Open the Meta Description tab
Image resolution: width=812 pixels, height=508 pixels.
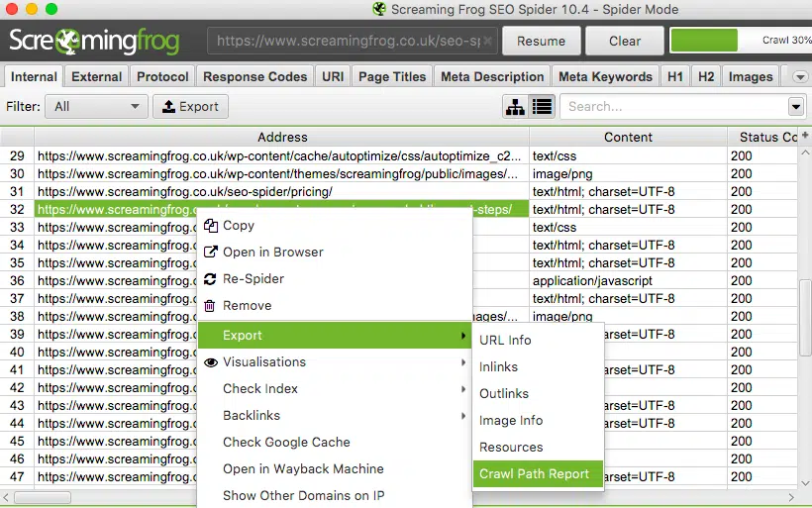[x=492, y=76]
